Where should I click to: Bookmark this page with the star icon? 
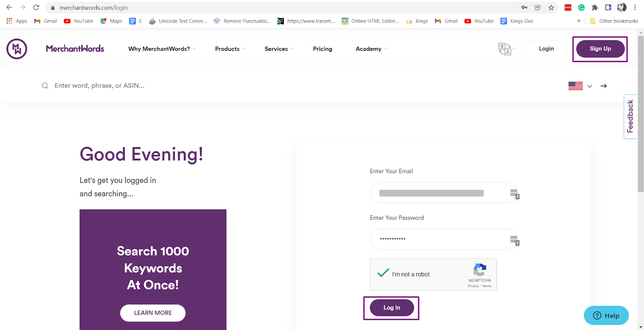tap(551, 7)
